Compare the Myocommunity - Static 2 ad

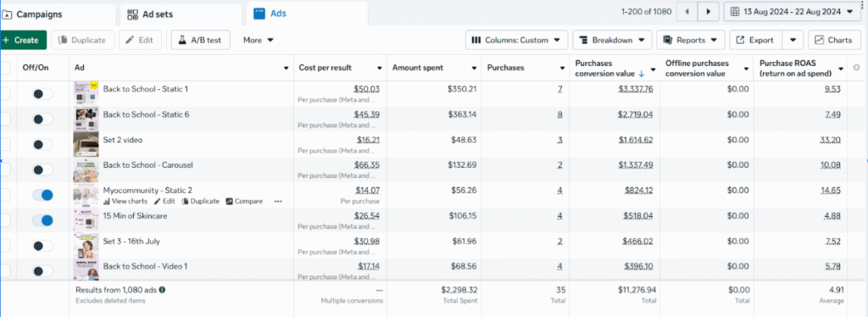[x=244, y=202]
